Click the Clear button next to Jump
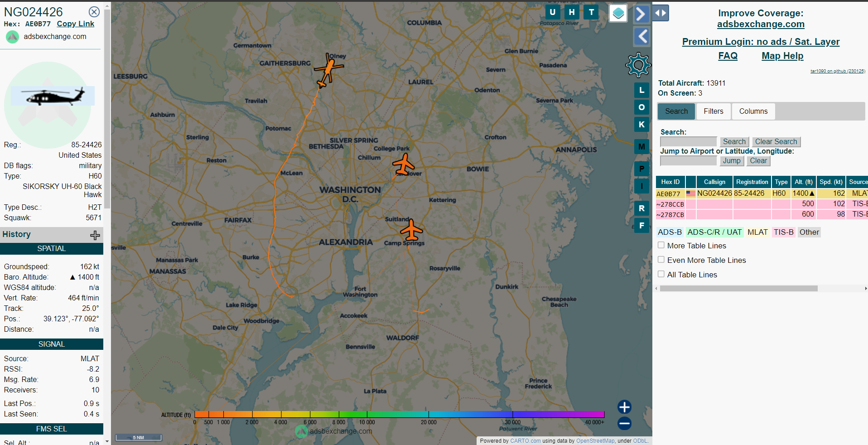 coord(758,161)
